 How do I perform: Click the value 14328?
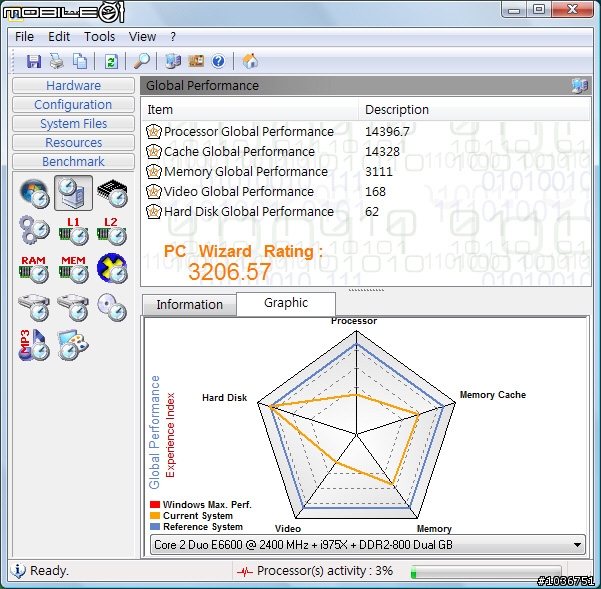point(382,152)
